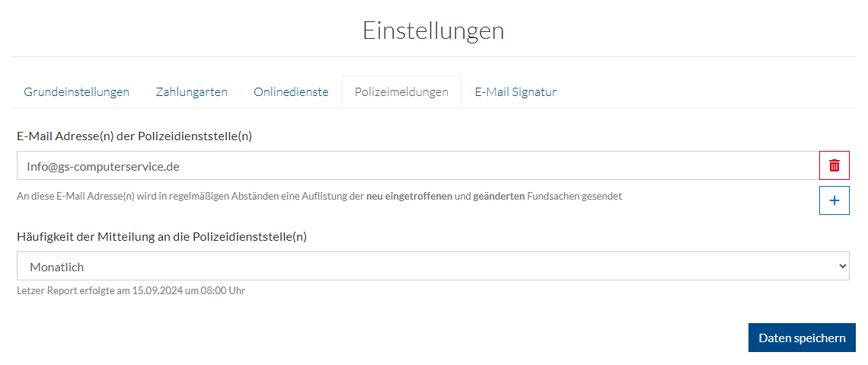This screenshot has height=365, width=868.
Task: Focus the police email address input field
Action: click(417, 165)
